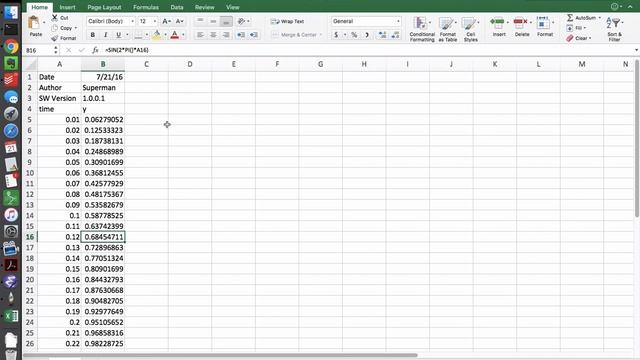This screenshot has width=640, height=360.
Task: Open Conditional Formatting
Action: [x=422, y=29]
